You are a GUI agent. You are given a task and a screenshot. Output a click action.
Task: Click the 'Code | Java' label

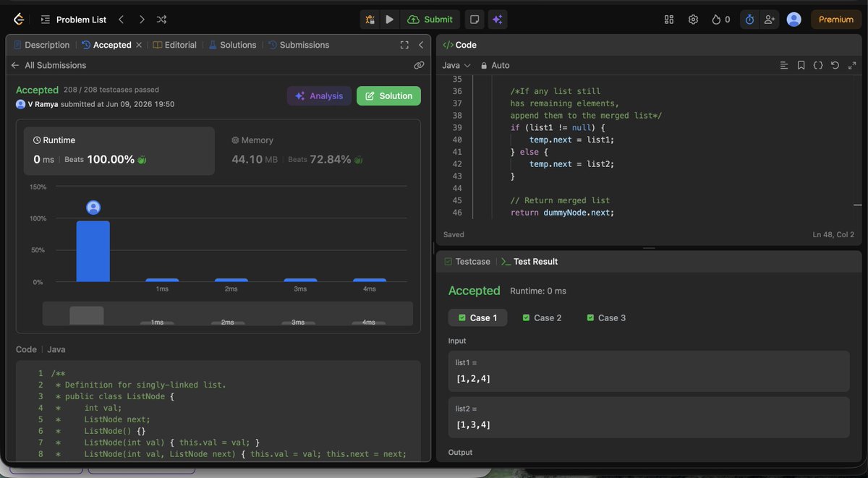(x=41, y=349)
